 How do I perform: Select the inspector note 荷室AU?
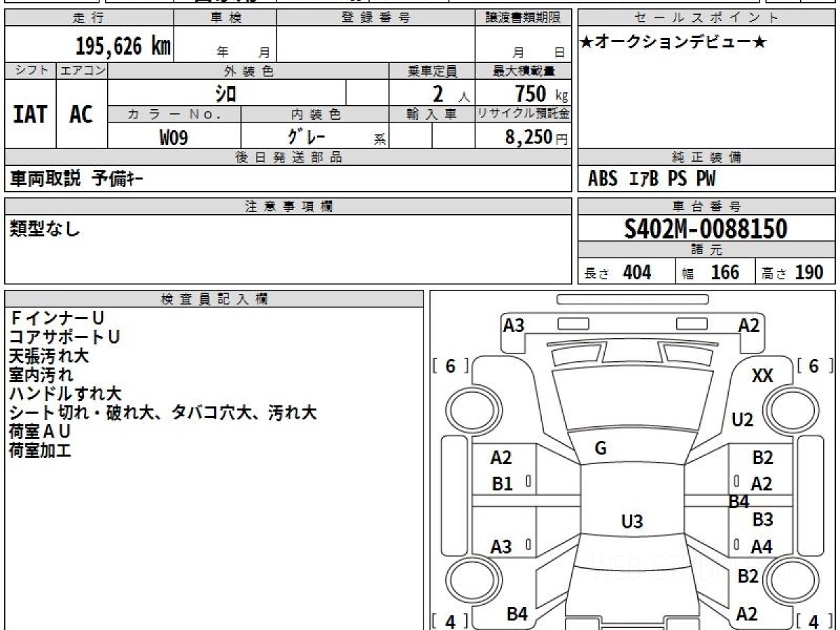pos(40,431)
